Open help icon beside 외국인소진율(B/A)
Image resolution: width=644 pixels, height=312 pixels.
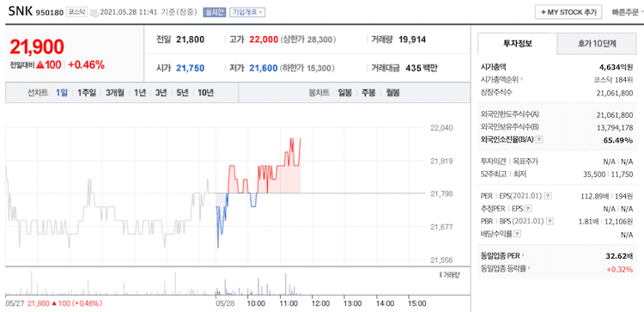click(539, 140)
